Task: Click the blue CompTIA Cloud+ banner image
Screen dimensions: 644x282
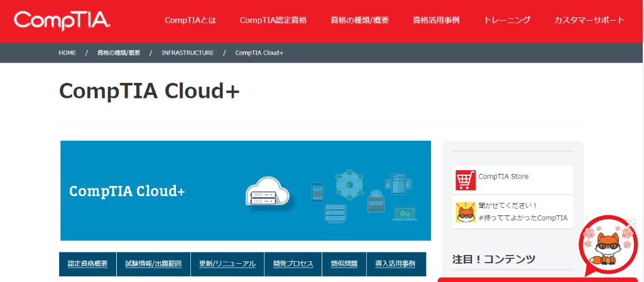Action: (246, 190)
